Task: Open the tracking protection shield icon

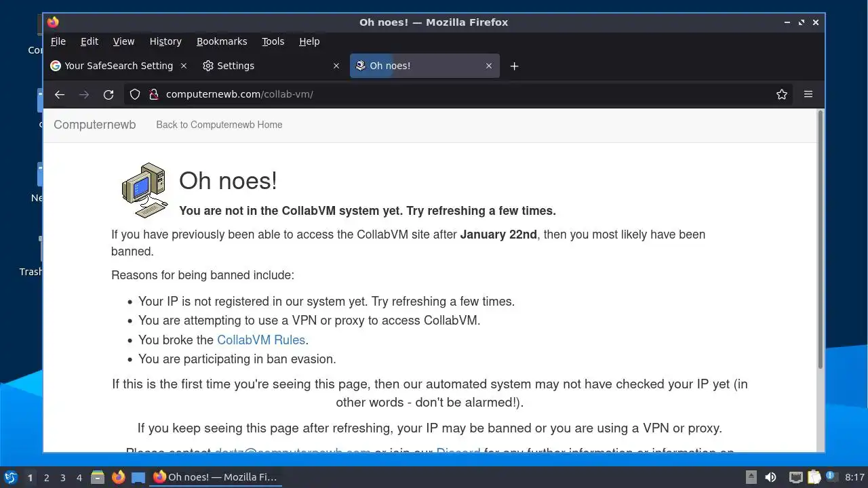Action: click(x=135, y=95)
